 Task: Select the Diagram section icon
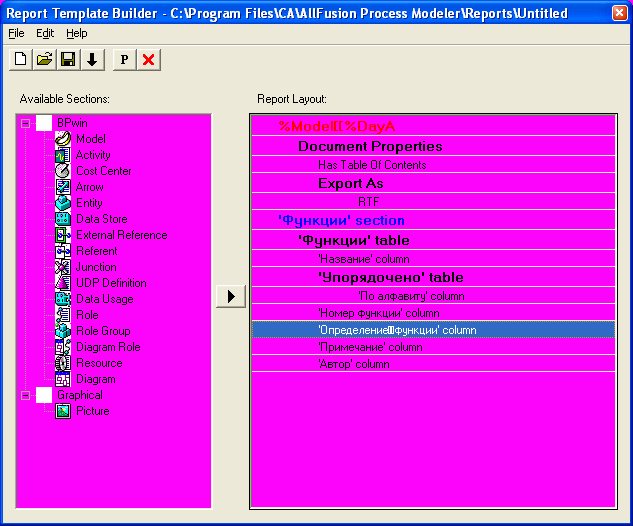[63, 379]
